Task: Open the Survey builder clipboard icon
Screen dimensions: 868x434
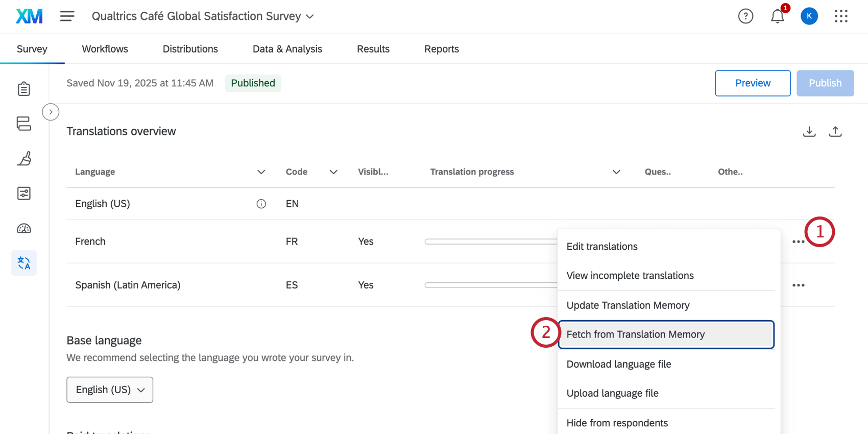Action: [24, 89]
